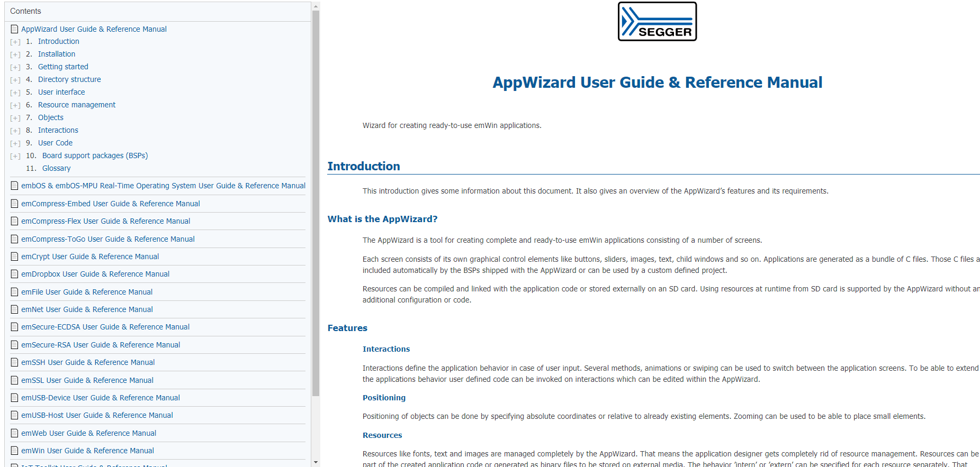Open emNet User Guide link
This screenshot has height=467, width=980.
[x=87, y=309]
